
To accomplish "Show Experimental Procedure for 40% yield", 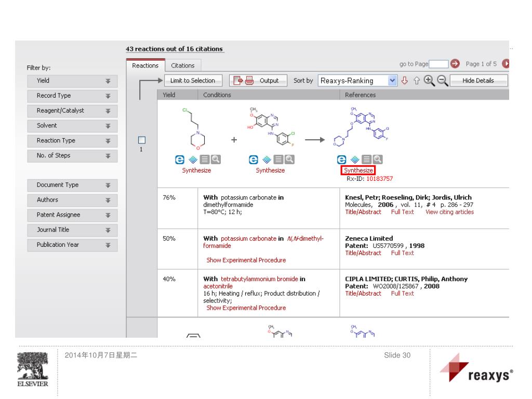I will pyautogui.click(x=246, y=308).
